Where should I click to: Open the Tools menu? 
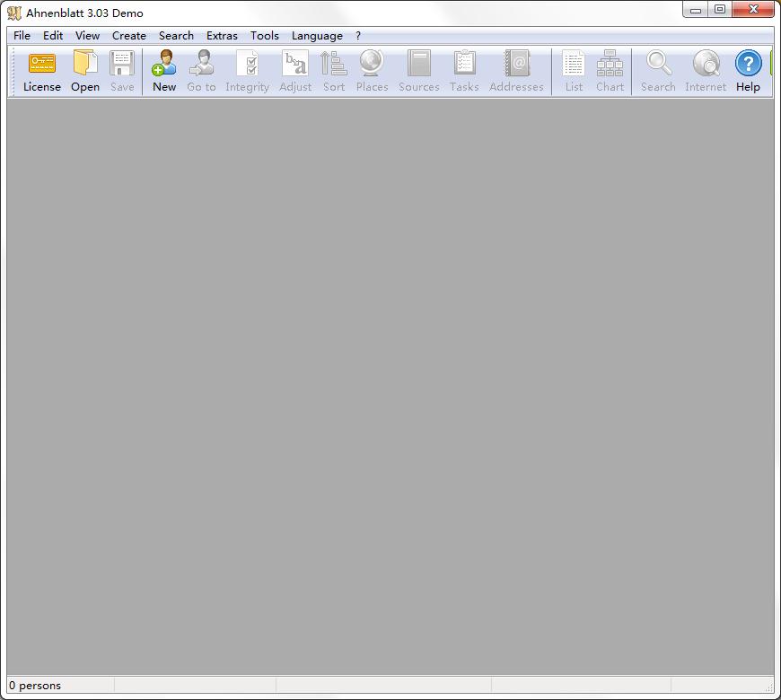[x=265, y=36]
